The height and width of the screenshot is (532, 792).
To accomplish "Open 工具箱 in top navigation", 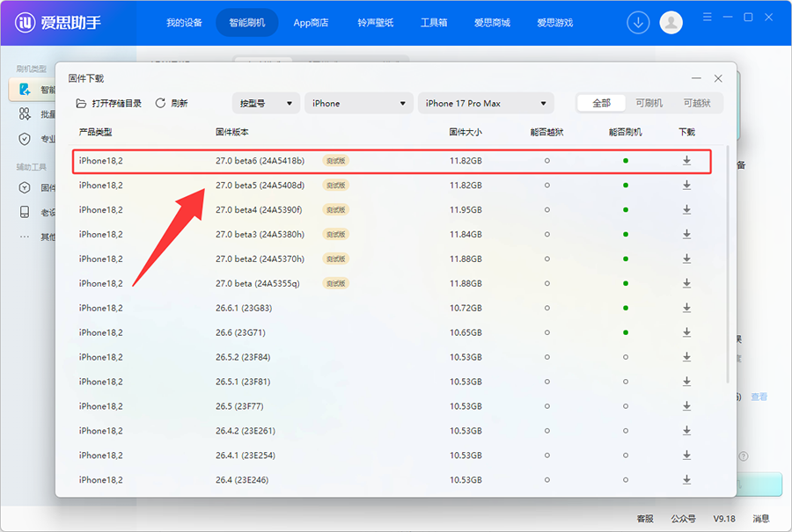I will [434, 23].
